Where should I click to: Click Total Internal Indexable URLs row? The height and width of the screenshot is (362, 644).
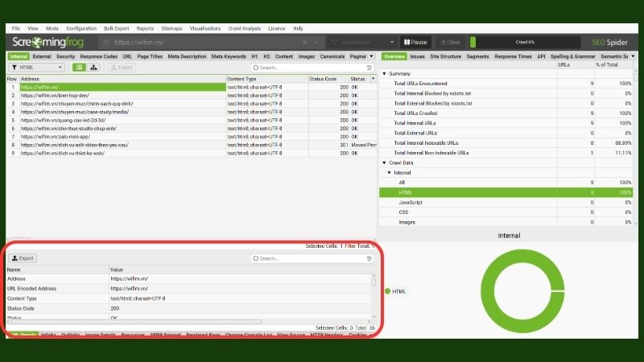506,143
